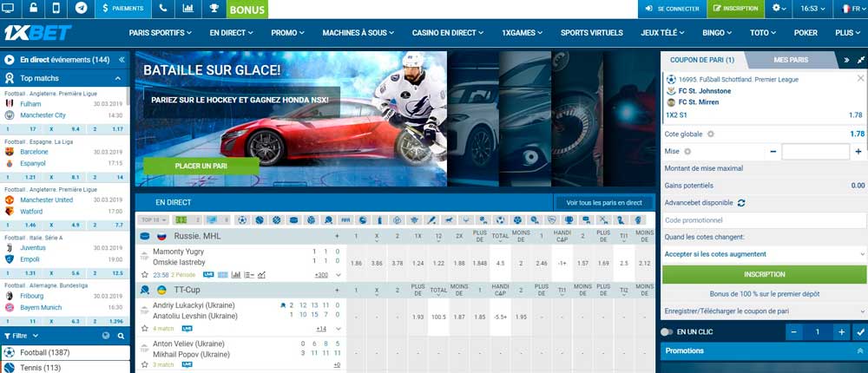Switch to the MES PARIS tab
The width and height of the screenshot is (868, 373).
point(791,60)
